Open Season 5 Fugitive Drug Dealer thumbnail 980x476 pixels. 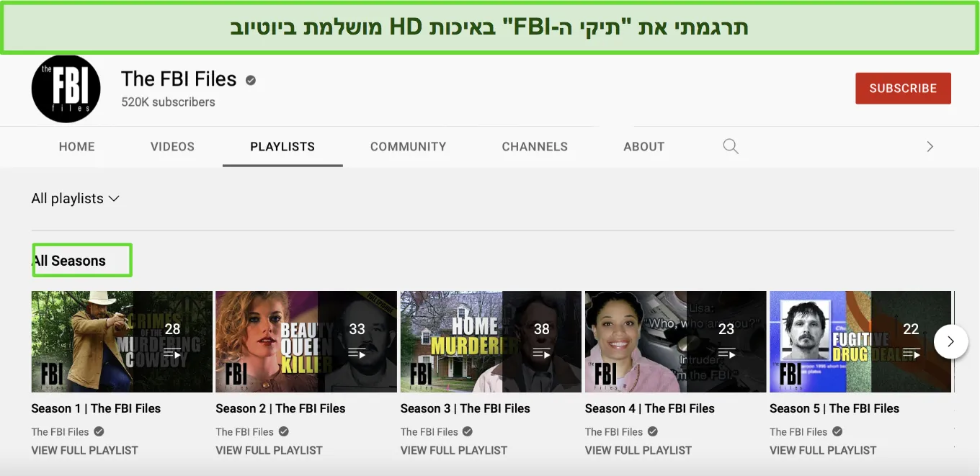[860, 341]
